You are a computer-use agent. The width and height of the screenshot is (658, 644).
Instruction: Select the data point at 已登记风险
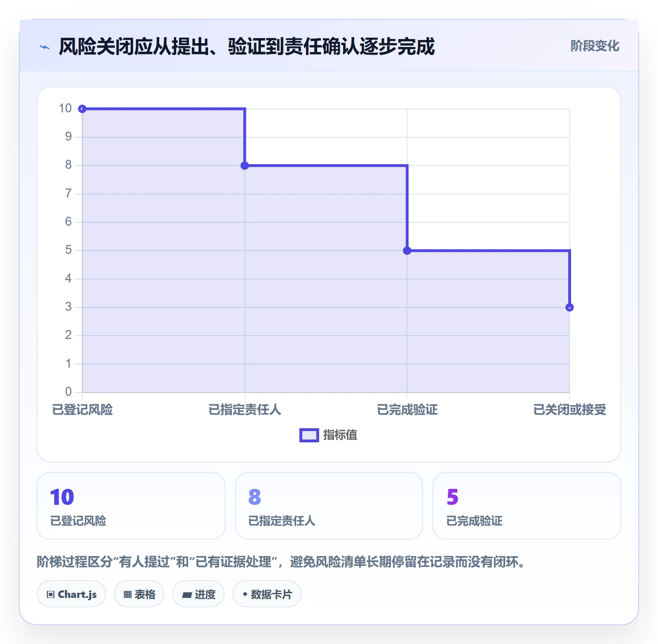click(82, 109)
